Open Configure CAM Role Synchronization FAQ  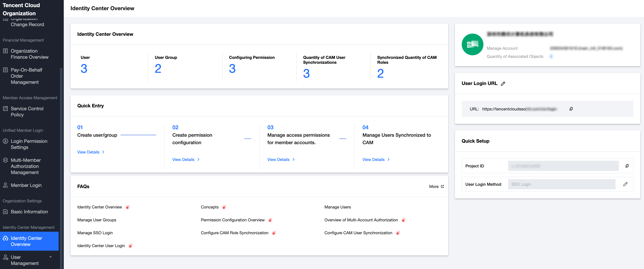click(234, 233)
